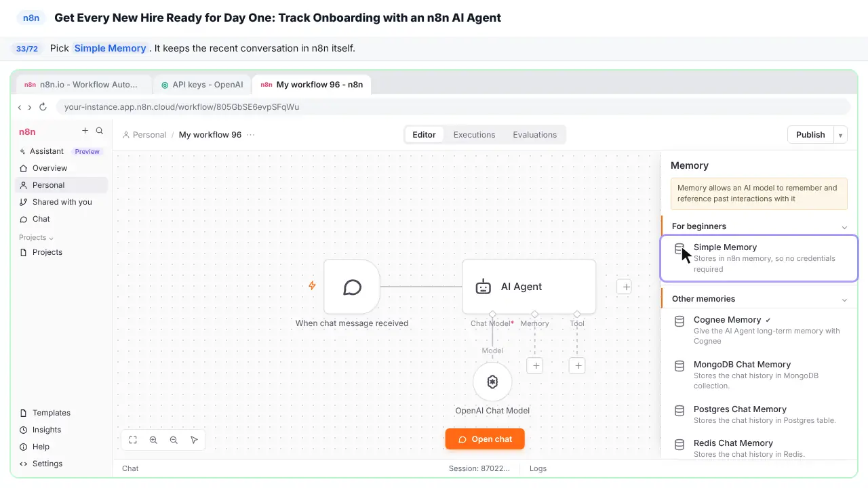Add a Memory sub-node plus button
Image resolution: width=868 pixels, height=488 pixels.
click(535, 366)
